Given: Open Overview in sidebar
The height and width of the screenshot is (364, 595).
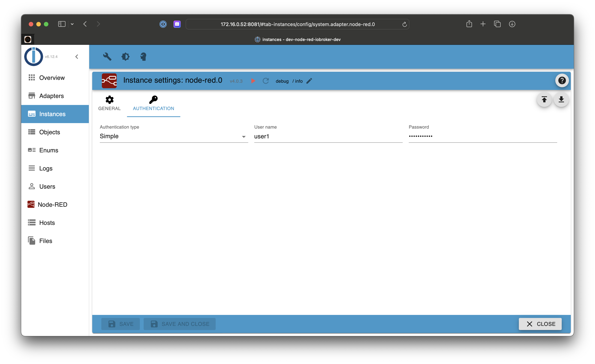Looking at the screenshot, I should (55, 78).
